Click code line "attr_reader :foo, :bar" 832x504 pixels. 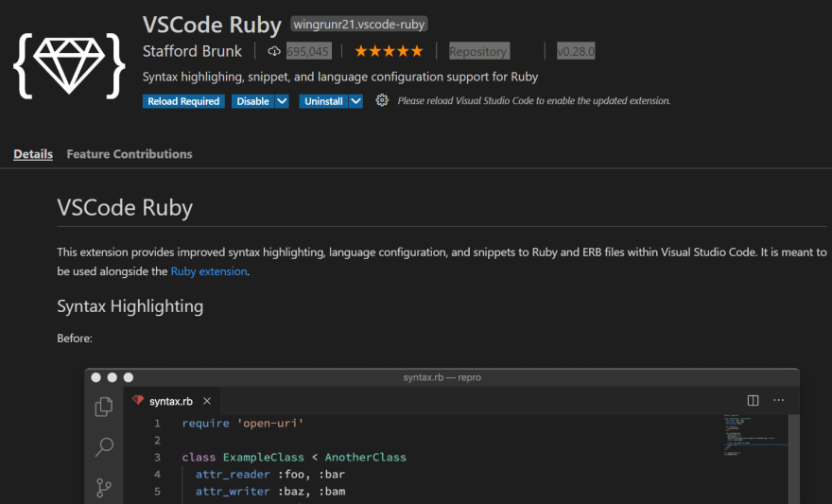coord(270,474)
